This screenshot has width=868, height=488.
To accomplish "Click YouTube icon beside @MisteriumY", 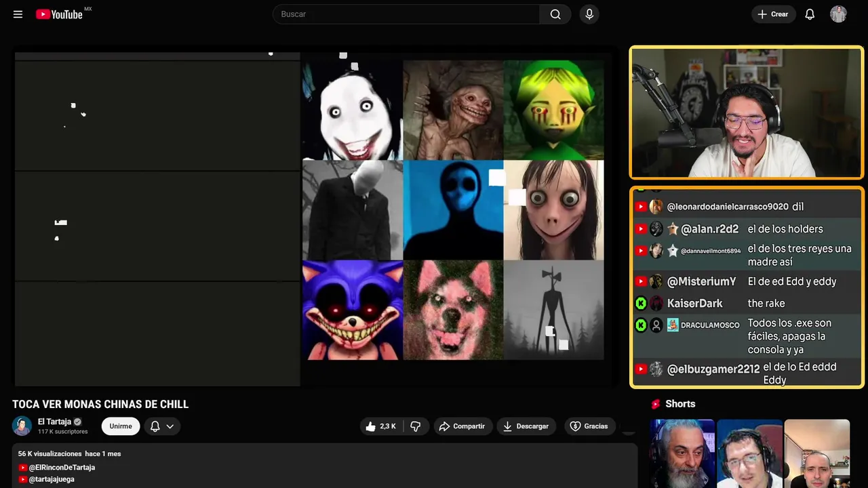I will pos(641,281).
